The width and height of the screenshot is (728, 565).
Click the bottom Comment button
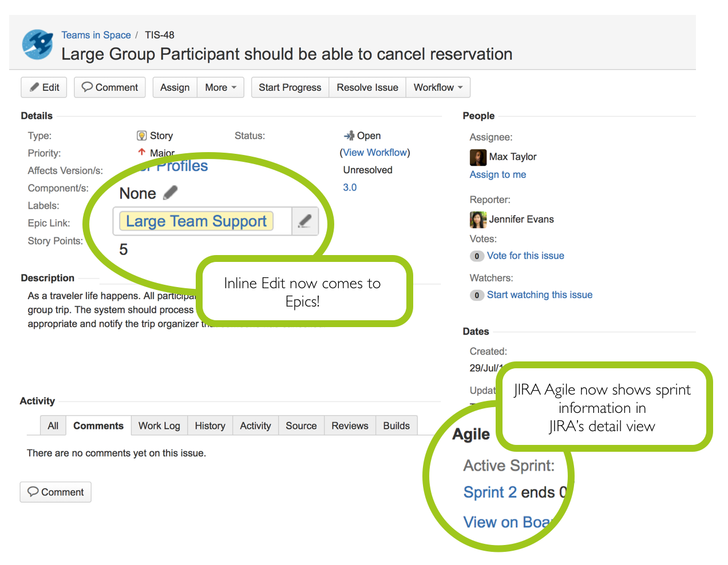tap(56, 492)
